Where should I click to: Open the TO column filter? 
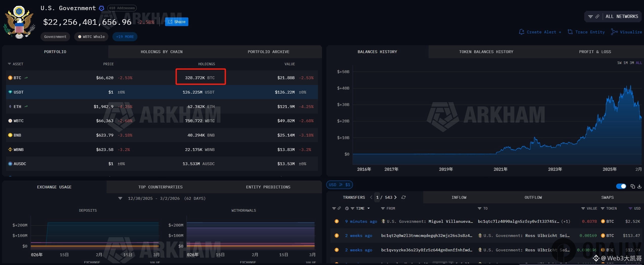tap(479, 209)
